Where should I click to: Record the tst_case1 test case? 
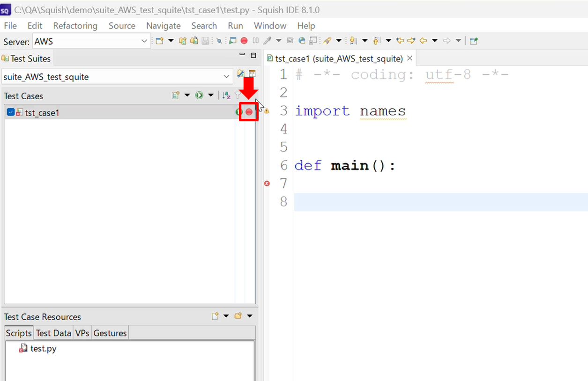[x=249, y=112]
